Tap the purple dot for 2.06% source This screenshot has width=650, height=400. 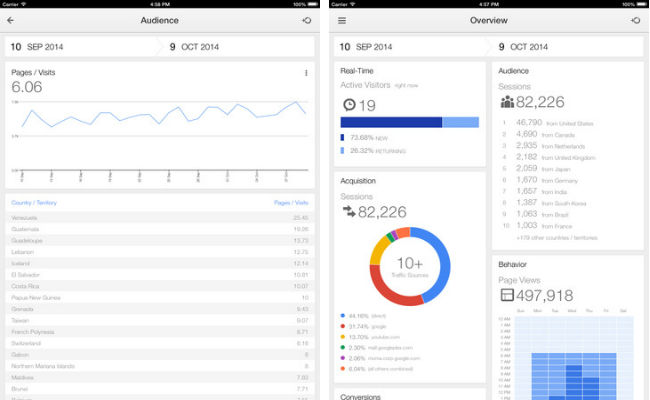(x=343, y=358)
